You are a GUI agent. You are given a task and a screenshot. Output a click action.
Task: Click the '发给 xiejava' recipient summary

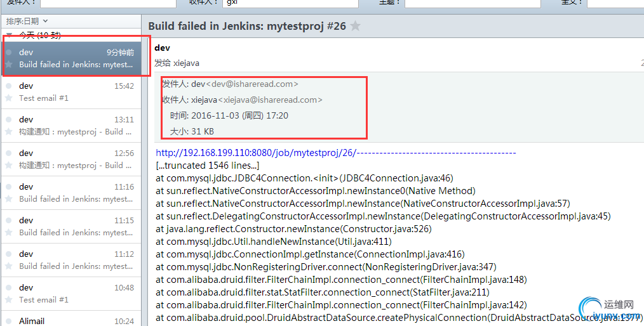click(x=177, y=63)
